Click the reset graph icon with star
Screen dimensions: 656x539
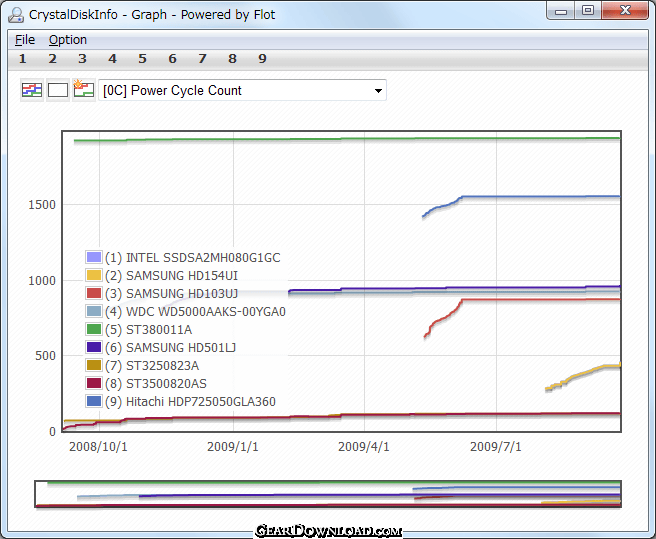84,90
